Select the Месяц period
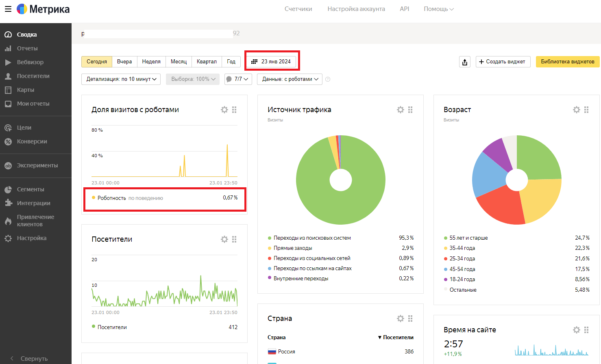 [x=179, y=62]
